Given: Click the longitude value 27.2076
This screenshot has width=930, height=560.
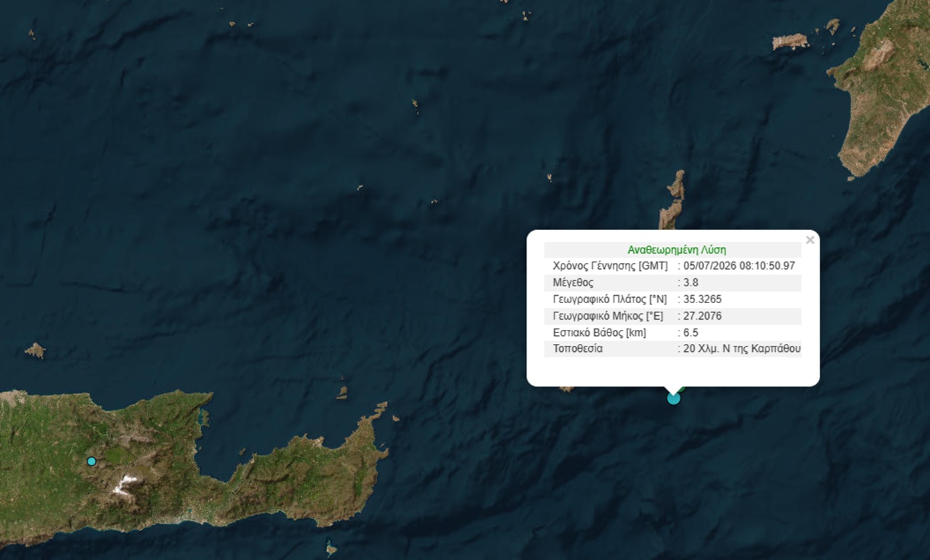Looking at the screenshot, I should pyautogui.click(x=703, y=316).
